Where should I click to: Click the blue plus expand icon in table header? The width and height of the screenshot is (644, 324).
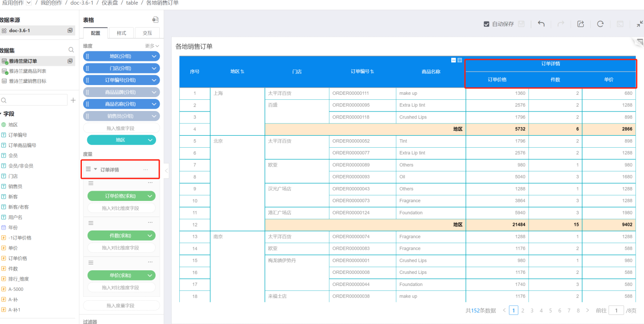[x=459, y=60]
